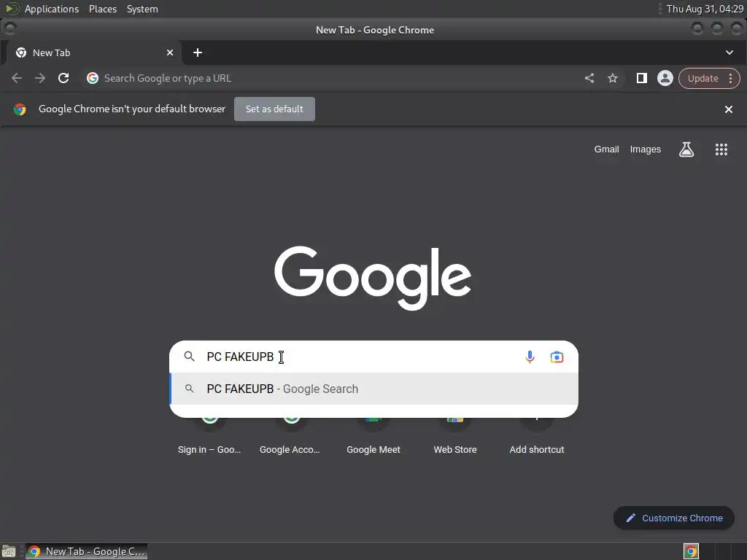
Task: Open the System menu
Action: tap(142, 9)
